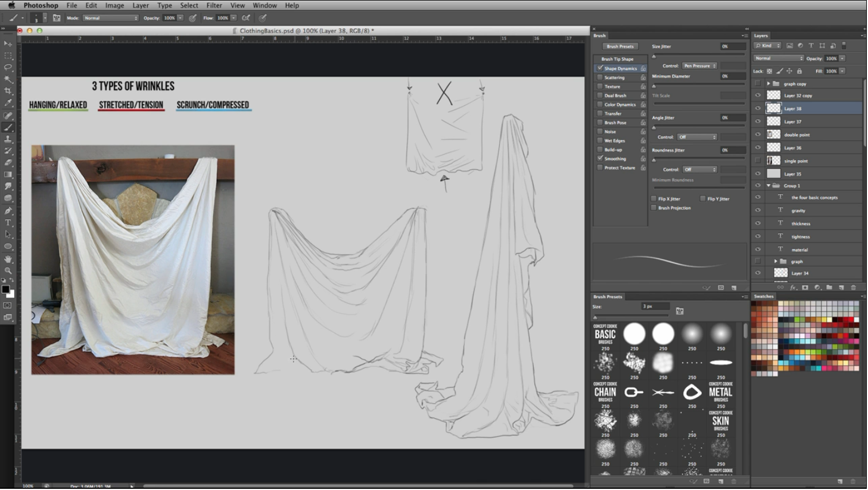This screenshot has width=868, height=490.
Task: Hide the Layer 37 visibility eye
Action: click(758, 121)
